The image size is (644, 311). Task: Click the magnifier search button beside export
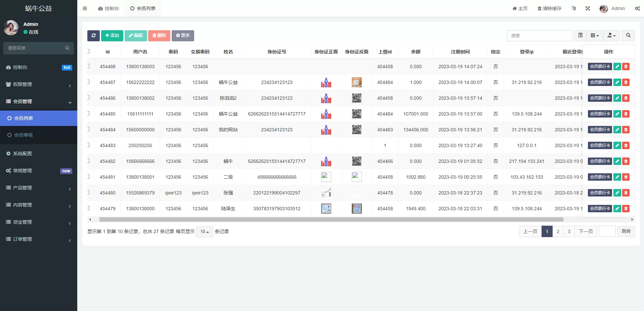coord(628,36)
